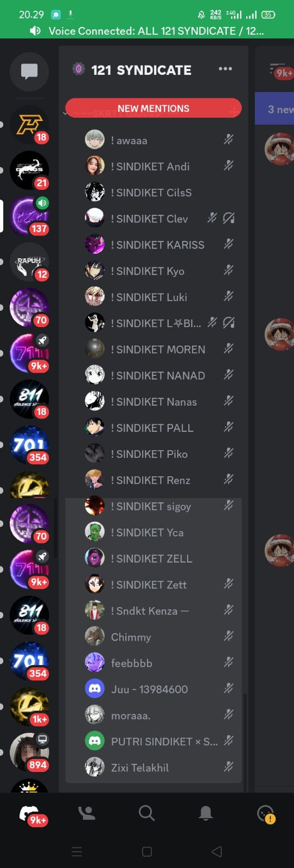Viewport: 294px width, 868px height.
Task: Open the RAPUH server with 12 badge
Action: click(30, 262)
